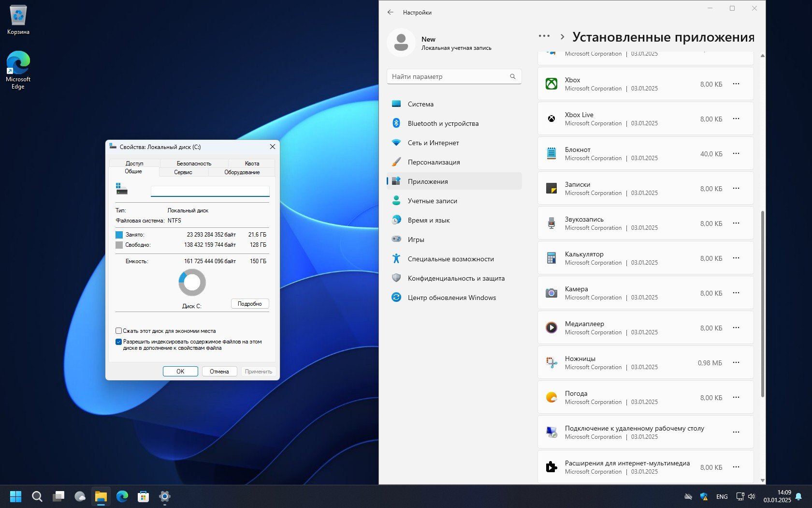Click the Отмена button
This screenshot has width=812, height=508.
click(219, 372)
